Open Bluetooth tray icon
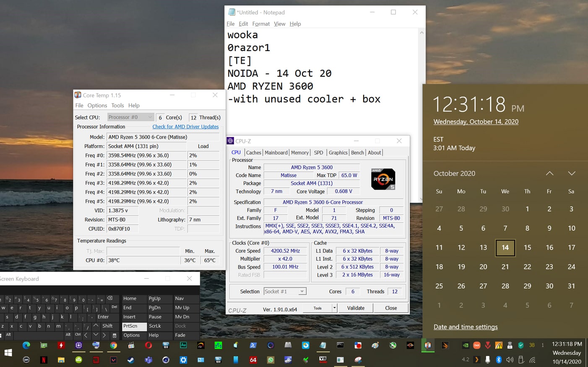Screen dimensions: 588x367 click(x=499, y=360)
